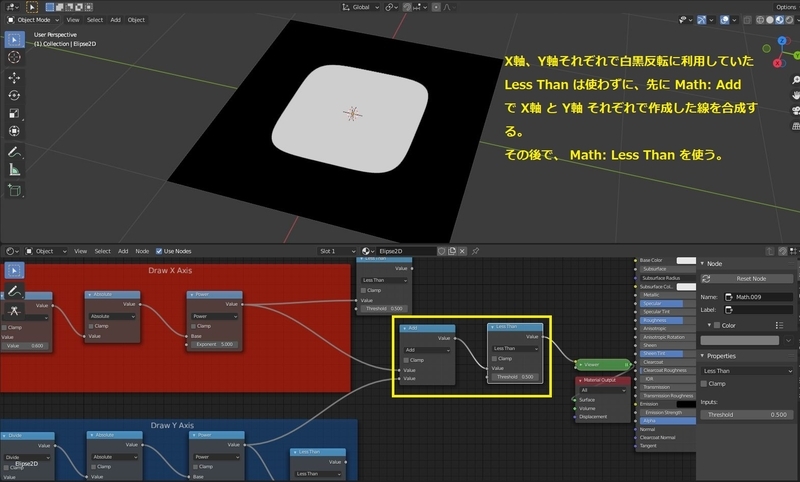
Task: Toggle the camera view icon
Action: (x=795, y=111)
